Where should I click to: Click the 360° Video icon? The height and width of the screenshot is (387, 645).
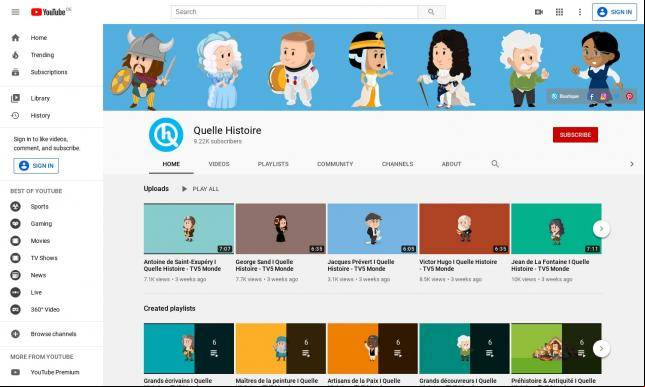click(x=15, y=310)
